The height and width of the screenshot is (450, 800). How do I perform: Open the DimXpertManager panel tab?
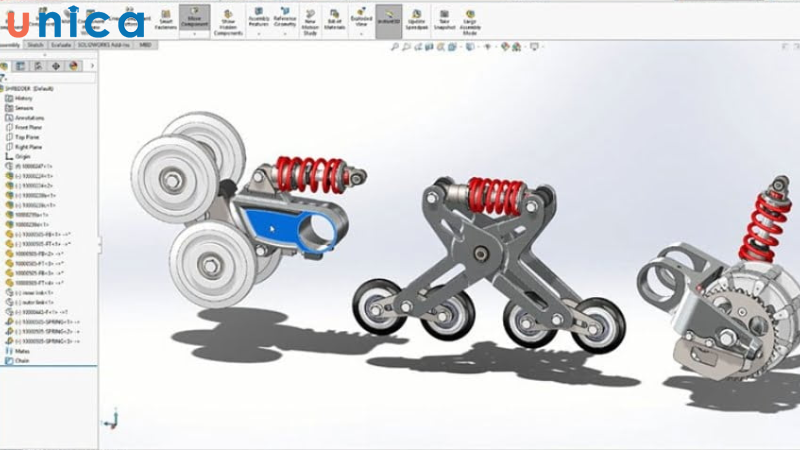(x=56, y=66)
